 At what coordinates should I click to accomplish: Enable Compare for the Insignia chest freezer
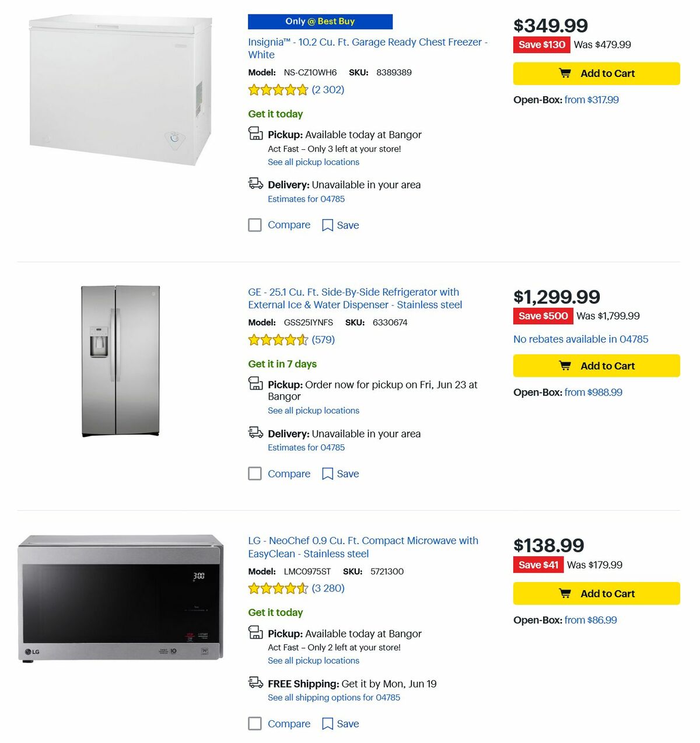pos(255,225)
